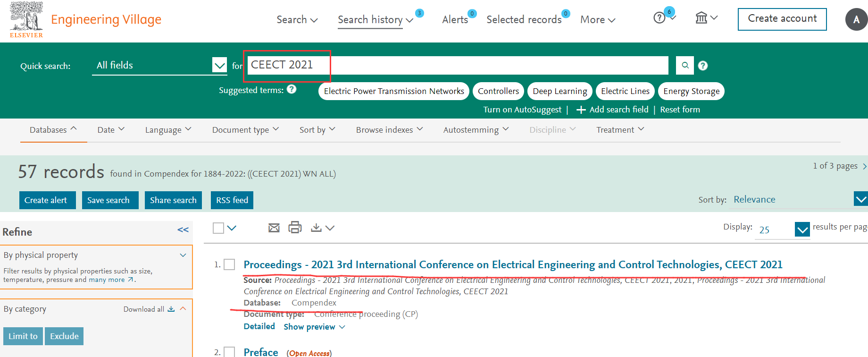Click the Exclude button
Viewport: 868px width, 357px height.
(x=65, y=336)
